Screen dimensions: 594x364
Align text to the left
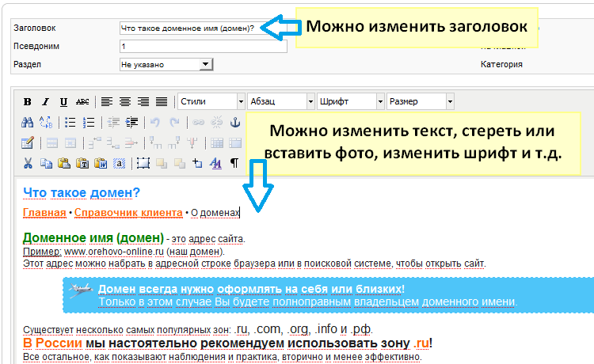[107, 101]
